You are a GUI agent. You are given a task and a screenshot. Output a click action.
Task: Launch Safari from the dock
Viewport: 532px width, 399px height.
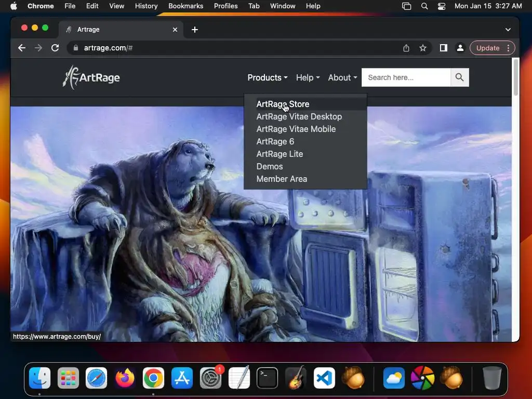tap(96, 378)
